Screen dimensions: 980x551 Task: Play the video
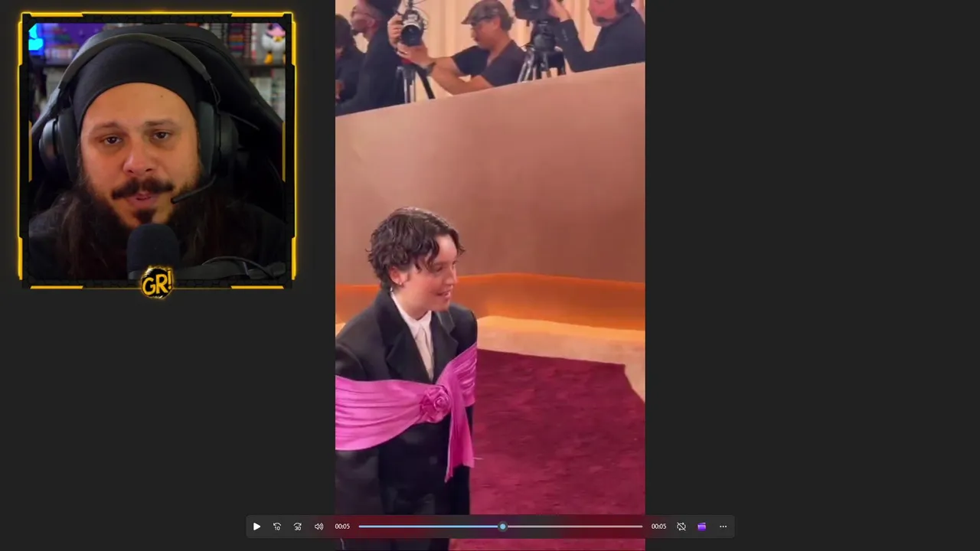tap(256, 527)
